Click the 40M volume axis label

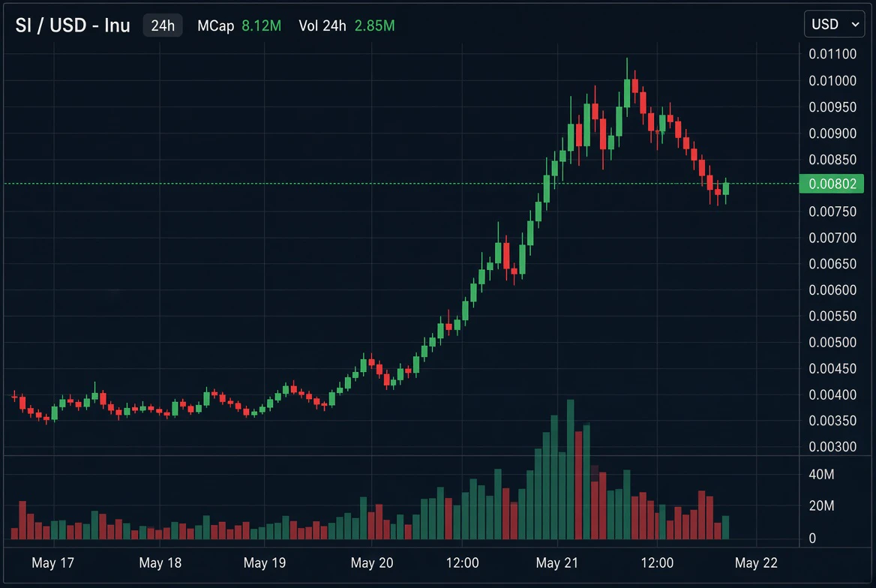click(x=821, y=475)
